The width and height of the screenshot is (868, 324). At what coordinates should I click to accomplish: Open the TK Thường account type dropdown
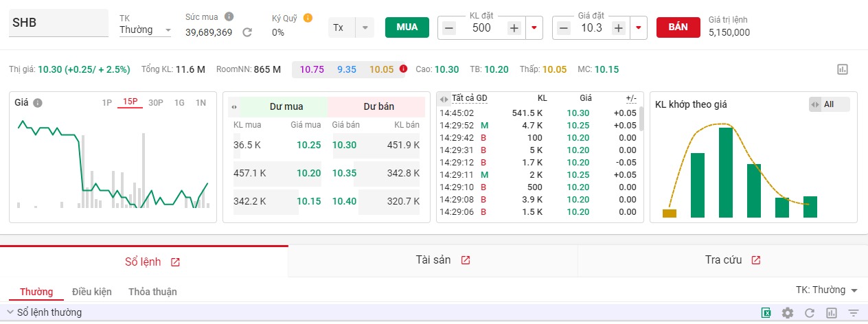click(x=145, y=30)
